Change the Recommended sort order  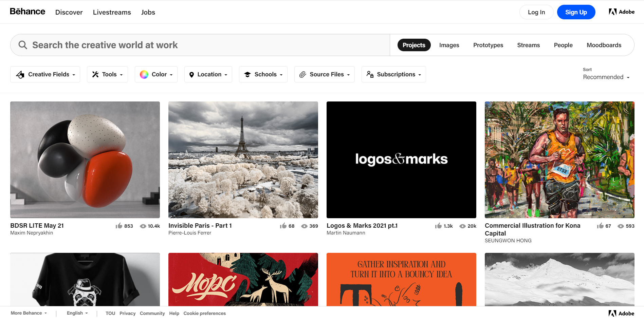pyautogui.click(x=606, y=77)
